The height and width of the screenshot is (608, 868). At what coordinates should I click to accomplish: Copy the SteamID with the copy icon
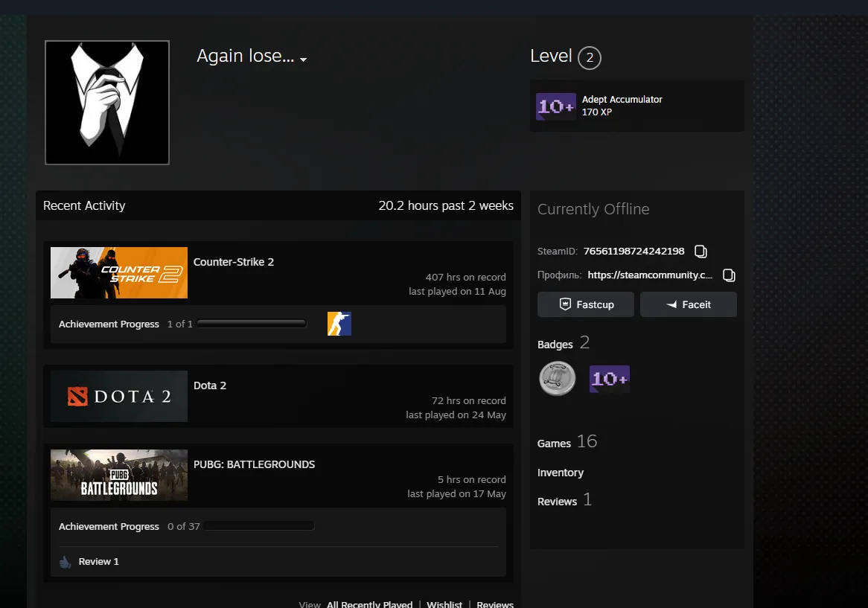click(701, 252)
